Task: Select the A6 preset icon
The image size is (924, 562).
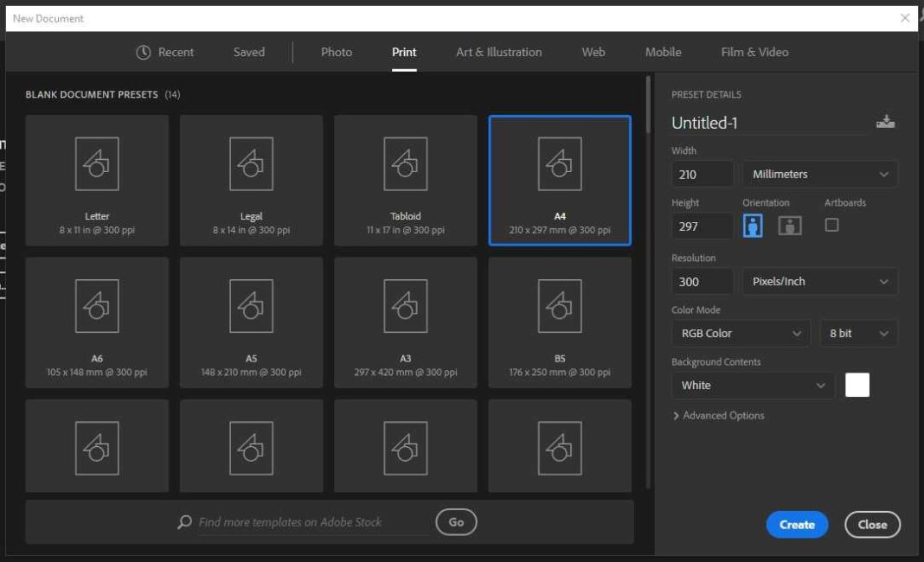Action: pos(97,306)
